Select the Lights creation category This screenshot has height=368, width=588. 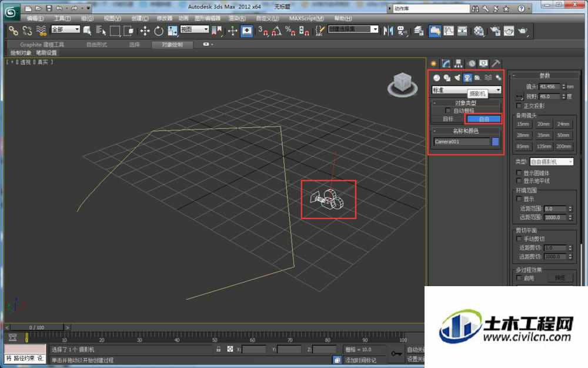coord(457,78)
